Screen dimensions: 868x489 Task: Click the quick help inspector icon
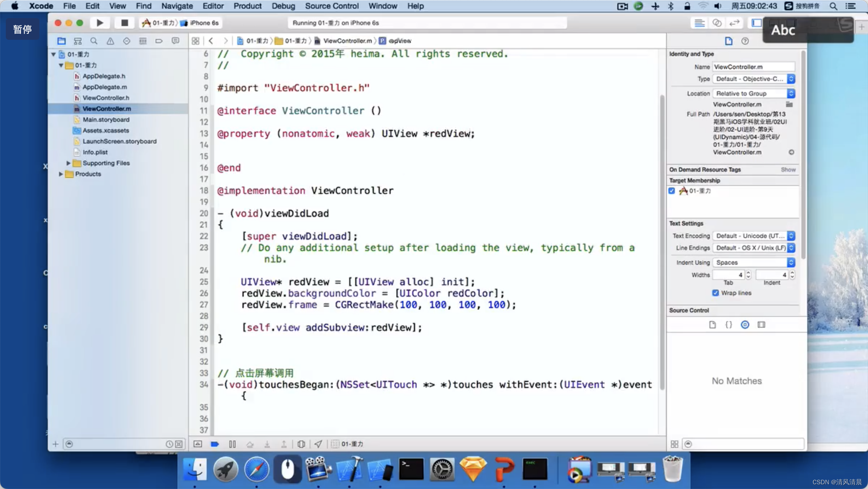click(745, 41)
